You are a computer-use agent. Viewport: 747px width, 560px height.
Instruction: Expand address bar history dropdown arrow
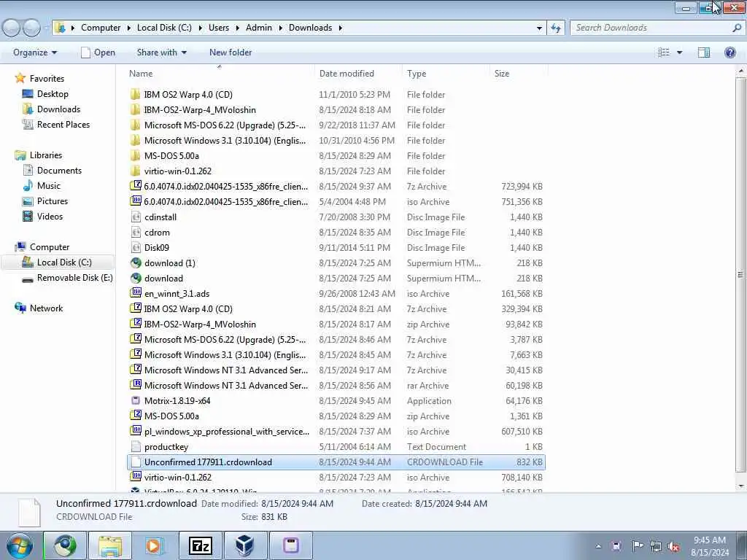tap(539, 28)
